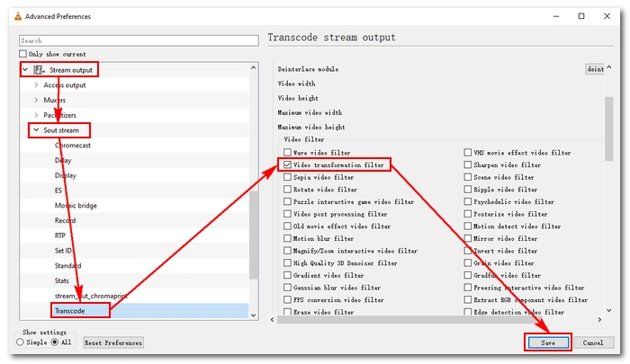Enable Sepia video filter

point(287,177)
